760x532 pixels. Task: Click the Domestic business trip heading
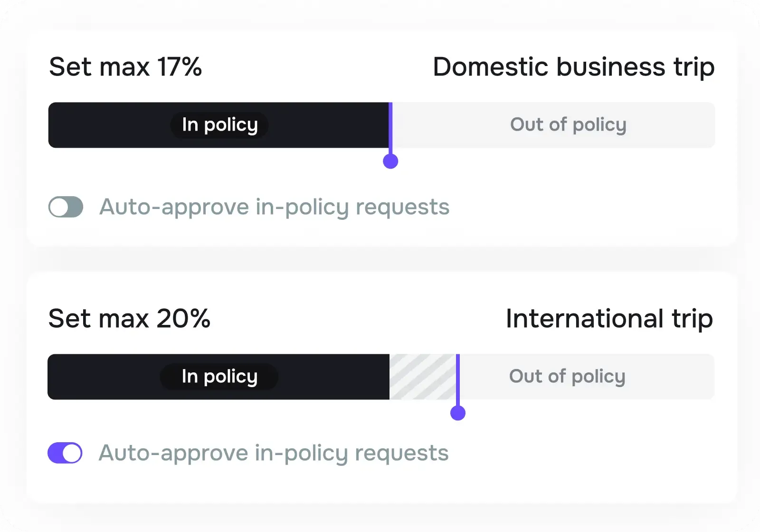click(x=573, y=67)
